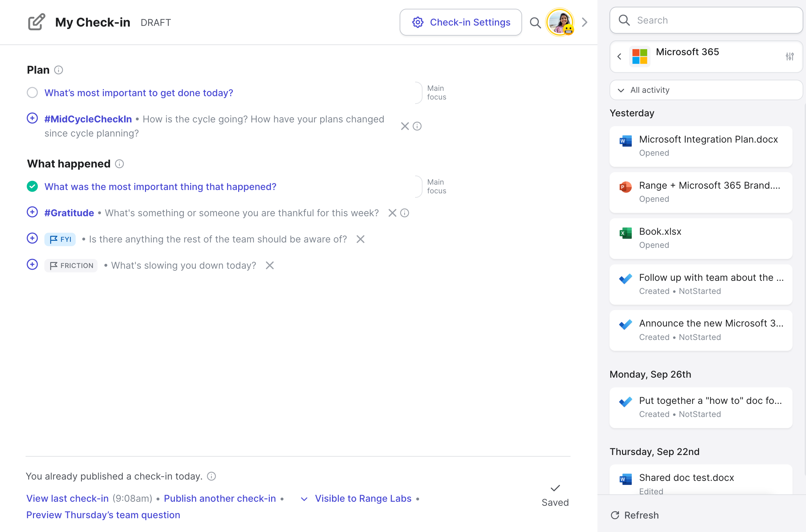Refresh the Microsoft 365 activity list
Image resolution: width=806 pixels, height=532 pixels.
pos(635,515)
